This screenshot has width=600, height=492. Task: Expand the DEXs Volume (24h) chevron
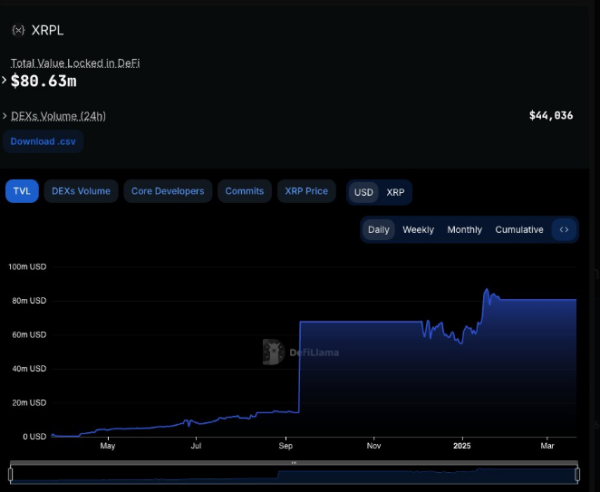(5, 116)
